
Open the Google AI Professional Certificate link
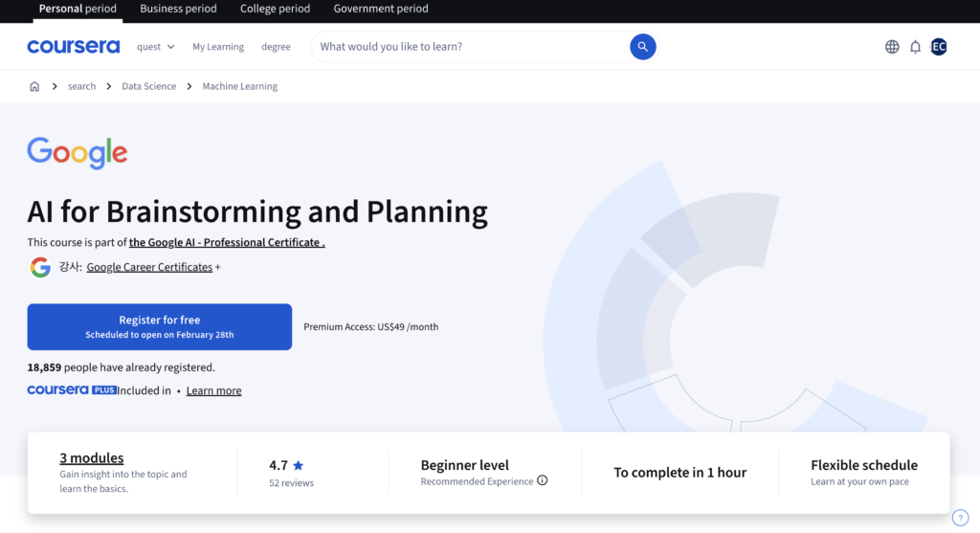pos(227,242)
